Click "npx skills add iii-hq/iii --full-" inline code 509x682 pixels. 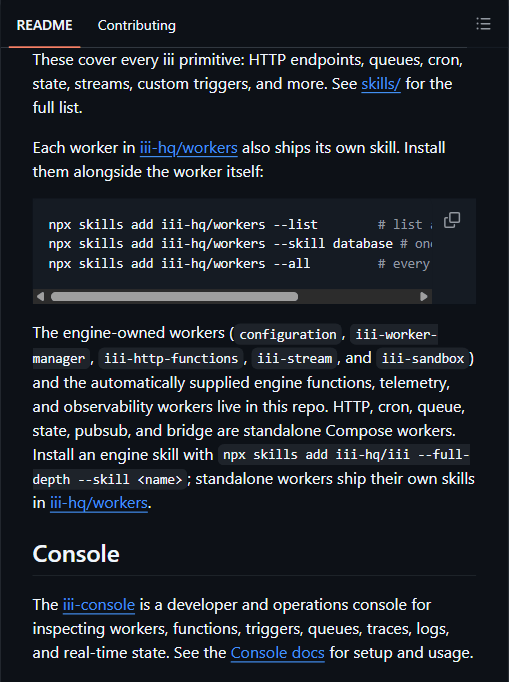coord(346,455)
